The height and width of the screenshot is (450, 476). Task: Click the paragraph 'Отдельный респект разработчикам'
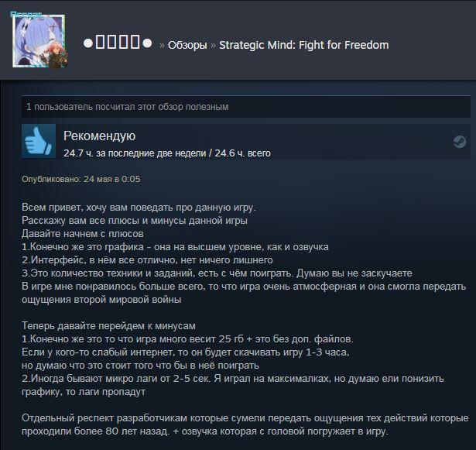point(245,424)
